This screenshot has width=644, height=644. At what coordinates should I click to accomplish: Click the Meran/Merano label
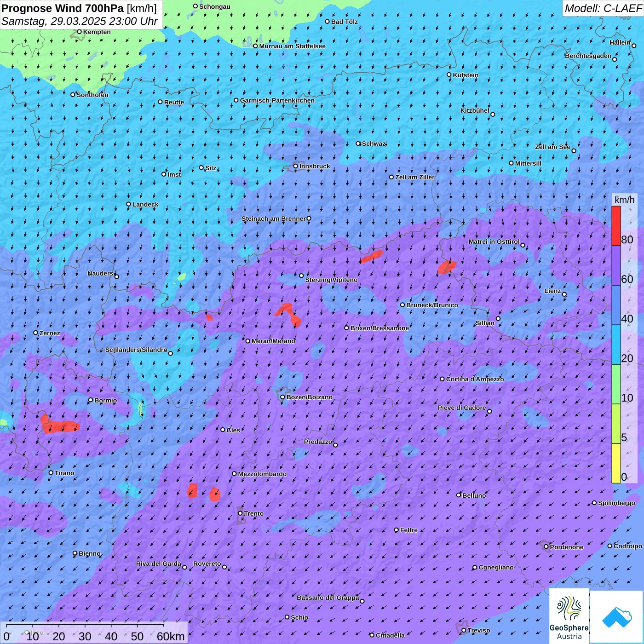tap(273, 341)
